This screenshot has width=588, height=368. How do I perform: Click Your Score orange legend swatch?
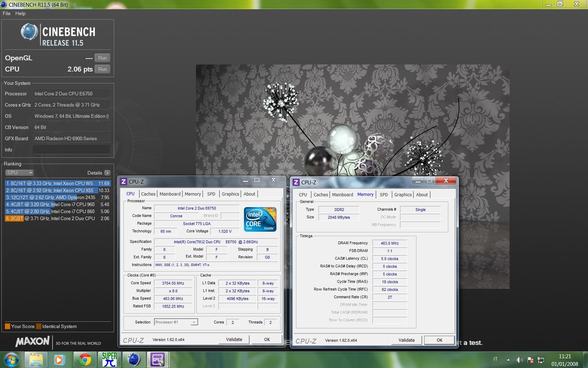coord(7,326)
